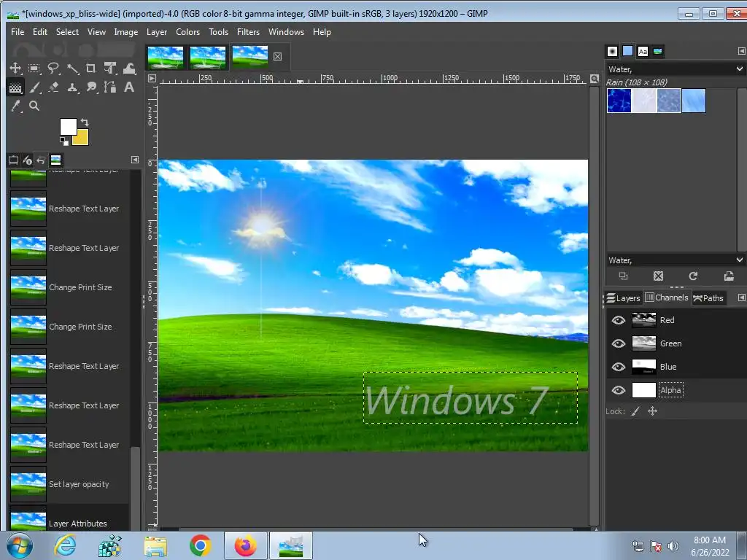Select the Free Select lasso tool

(x=53, y=68)
